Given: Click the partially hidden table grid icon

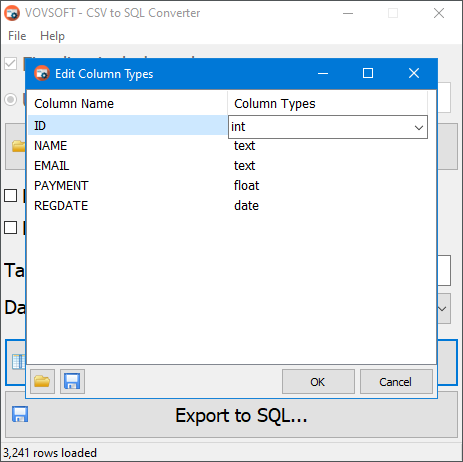Looking at the screenshot, I should pos(19,362).
